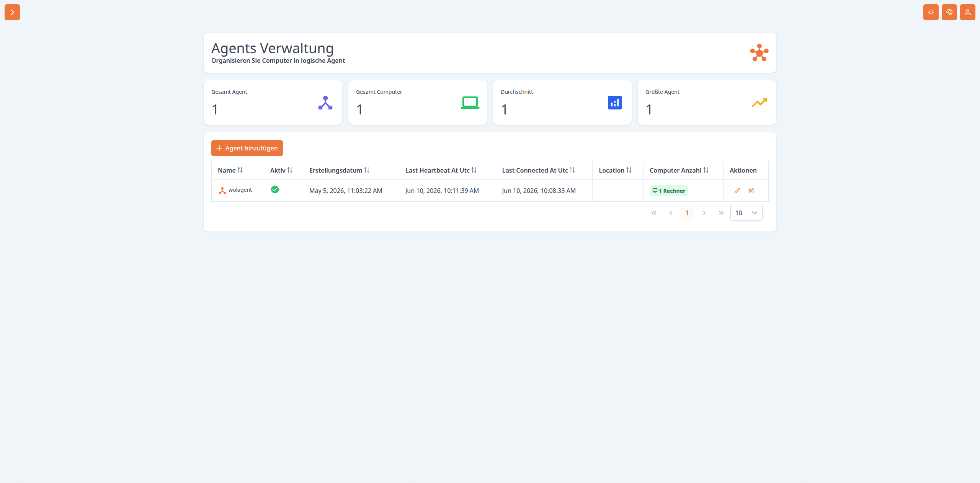Click the 1 Rechner badge
The height and width of the screenshot is (483, 980).
669,191
